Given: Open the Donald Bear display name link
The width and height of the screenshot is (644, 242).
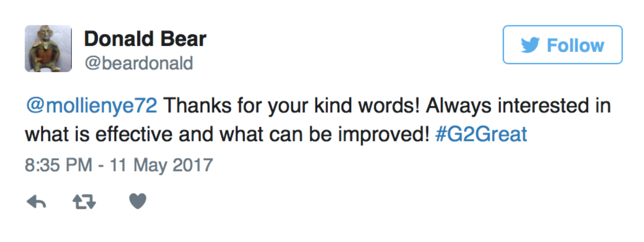Looking at the screenshot, I should point(145,39).
